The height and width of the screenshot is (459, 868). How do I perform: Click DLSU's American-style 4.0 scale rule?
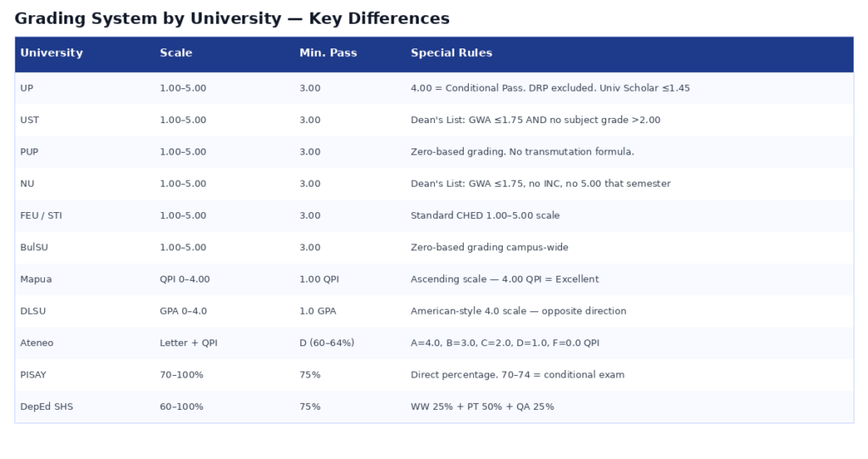(518, 311)
